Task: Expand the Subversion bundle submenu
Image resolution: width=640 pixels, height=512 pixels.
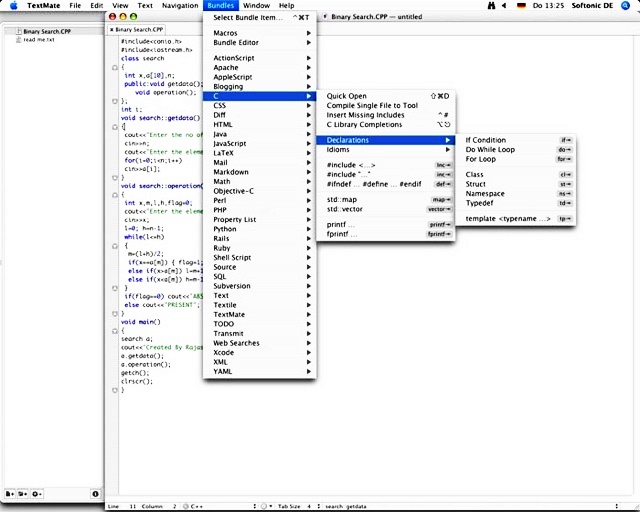Action: point(260,286)
